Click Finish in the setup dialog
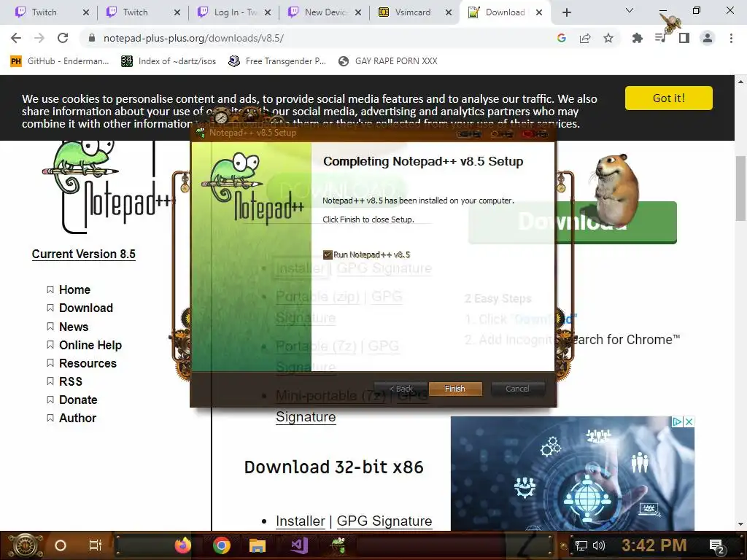Image resolution: width=747 pixels, height=560 pixels. 455,389
